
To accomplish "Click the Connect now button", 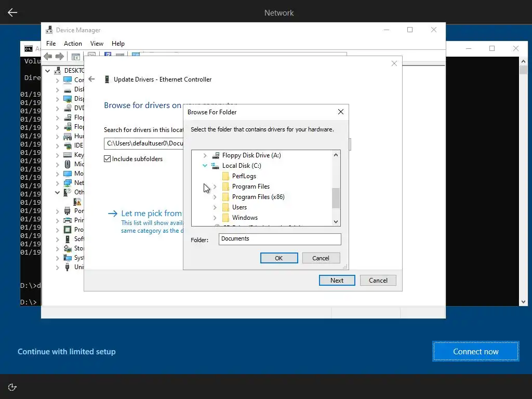I will coord(476,352).
